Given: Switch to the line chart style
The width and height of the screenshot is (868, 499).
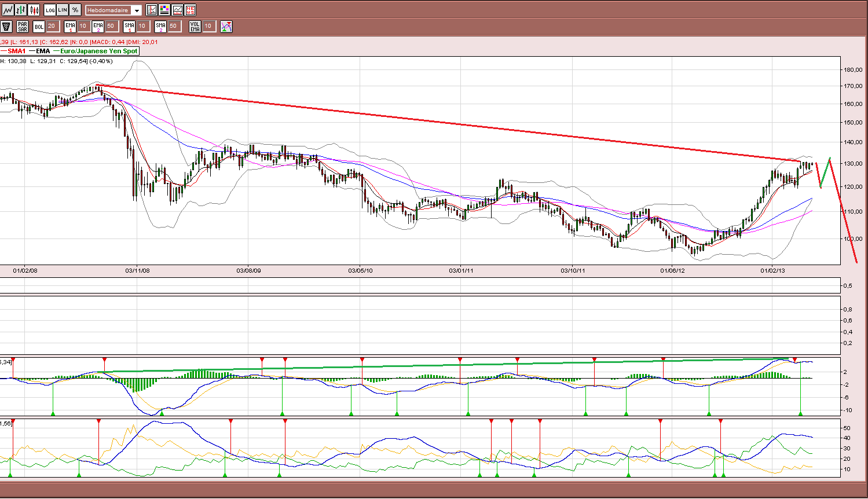Looking at the screenshot, I should [8, 10].
